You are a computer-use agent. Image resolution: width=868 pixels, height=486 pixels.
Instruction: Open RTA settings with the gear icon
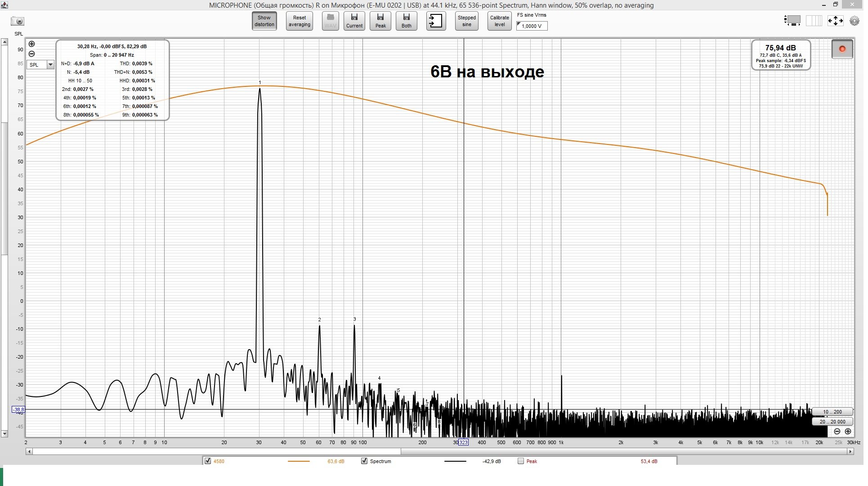coord(854,21)
